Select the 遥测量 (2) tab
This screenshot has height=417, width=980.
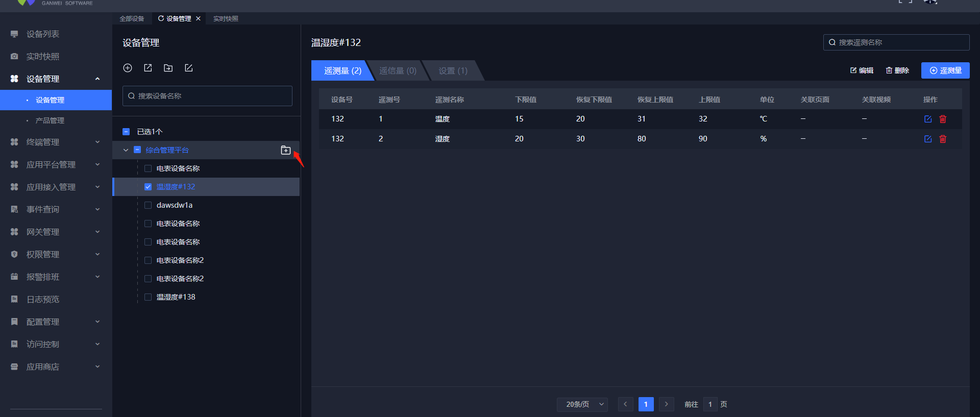(342, 71)
